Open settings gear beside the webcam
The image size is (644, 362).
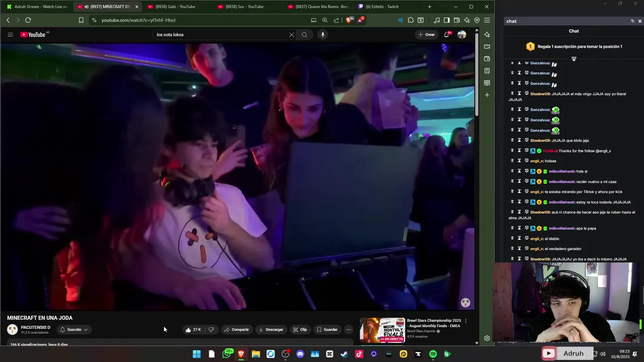tap(487, 338)
